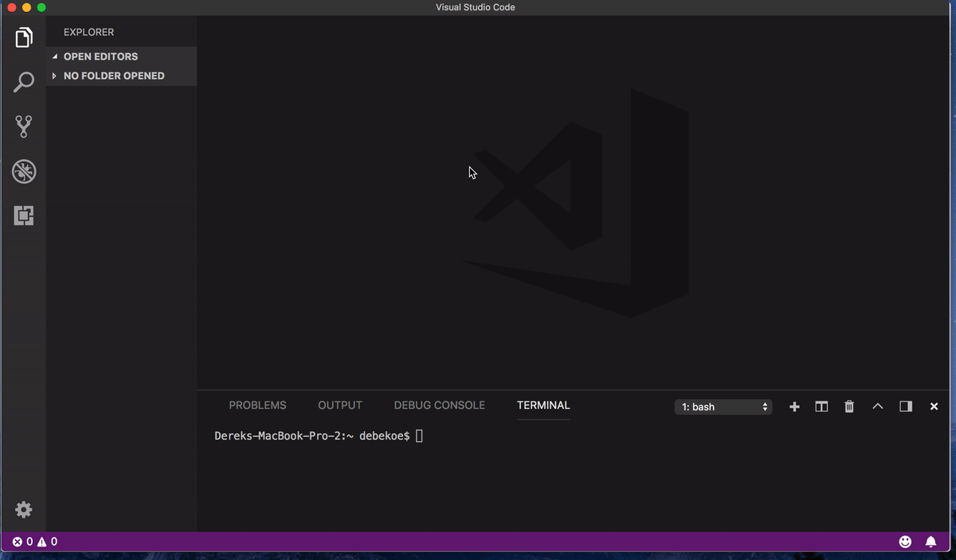Click the Explorer panel title
The height and width of the screenshot is (560, 956).
tap(88, 33)
